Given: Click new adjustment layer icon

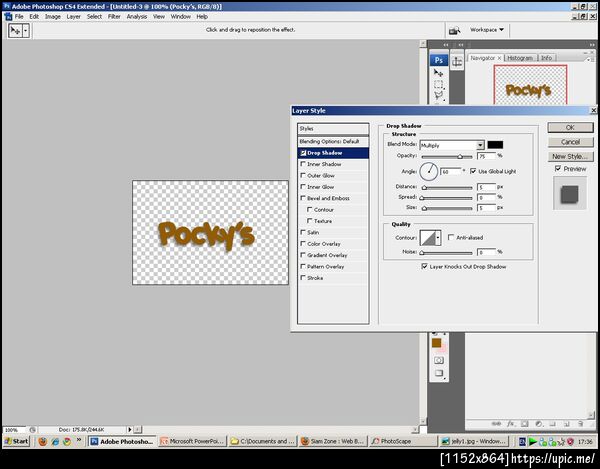Looking at the screenshot, I should [x=539, y=424].
